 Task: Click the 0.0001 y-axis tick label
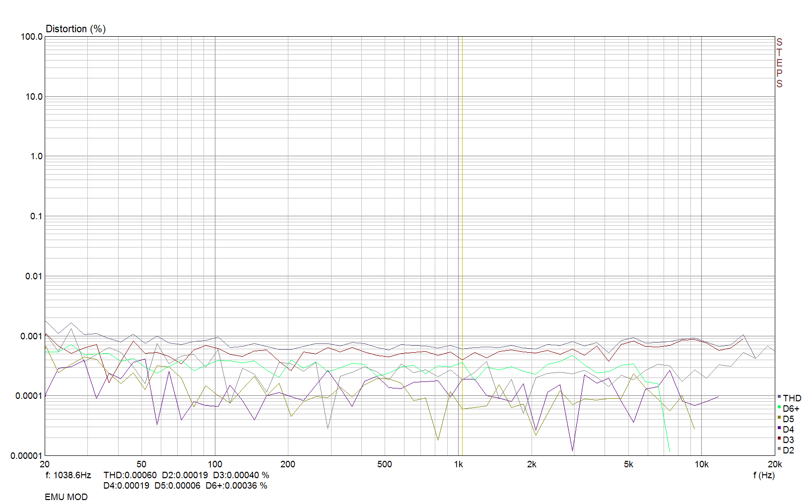[29, 396]
